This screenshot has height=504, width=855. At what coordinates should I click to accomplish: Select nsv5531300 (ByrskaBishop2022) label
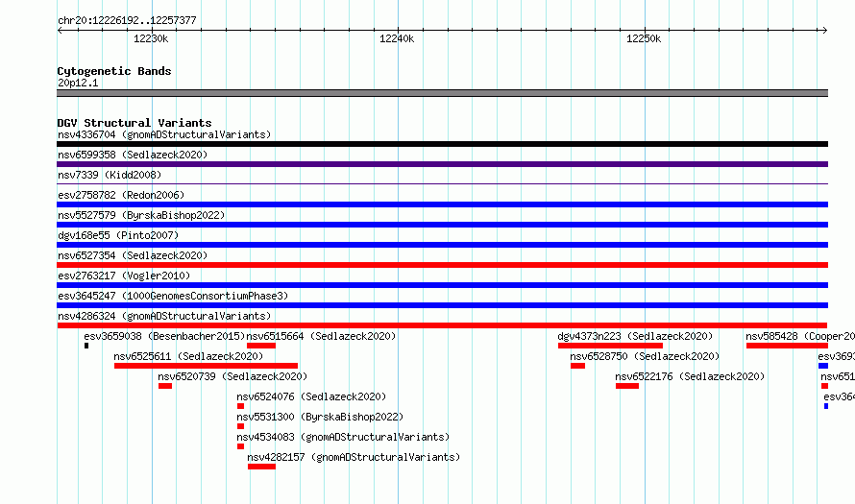[x=320, y=417]
